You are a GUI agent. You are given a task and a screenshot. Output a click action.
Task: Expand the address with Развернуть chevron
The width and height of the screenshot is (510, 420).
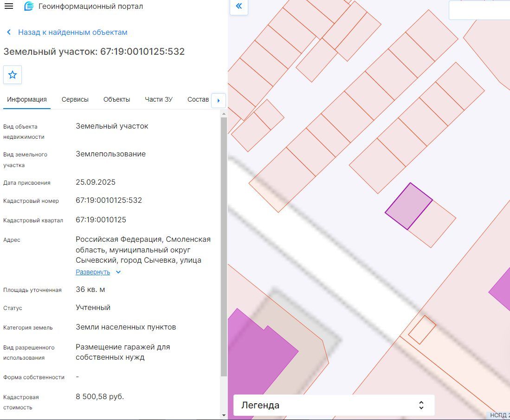point(118,272)
